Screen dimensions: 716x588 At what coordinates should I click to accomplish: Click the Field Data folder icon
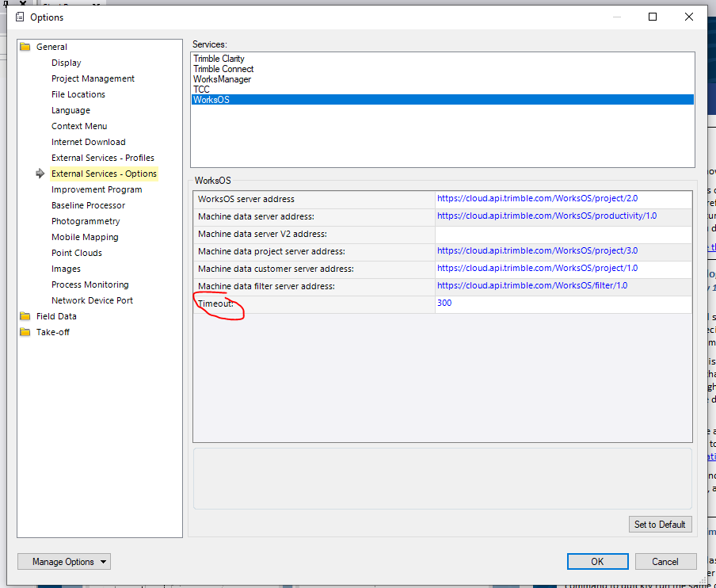pos(25,316)
